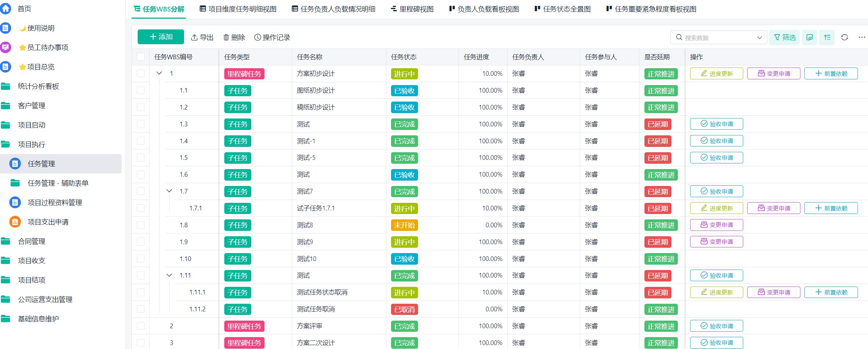868x349 pixels.
Task: Click the search magnifier icon
Action: [x=679, y=37]
